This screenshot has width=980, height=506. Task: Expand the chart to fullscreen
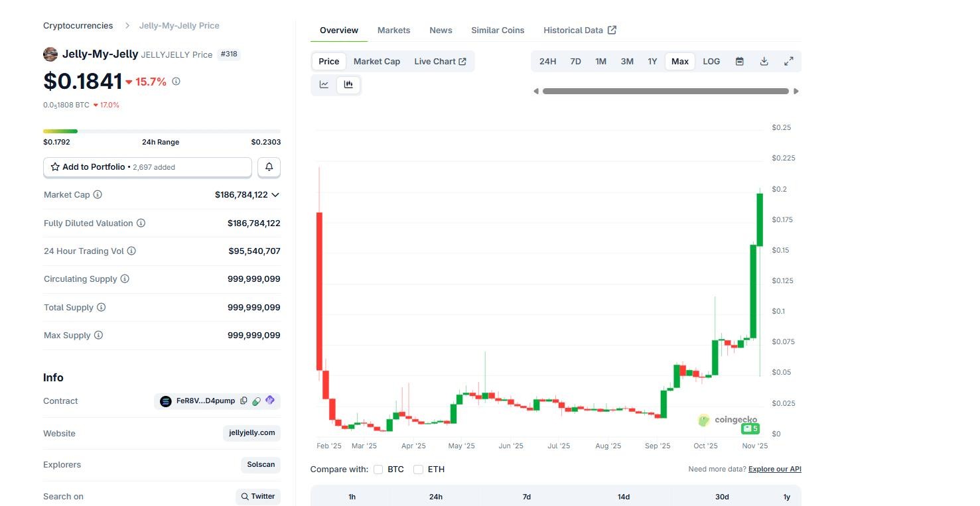tap(788, 62)
